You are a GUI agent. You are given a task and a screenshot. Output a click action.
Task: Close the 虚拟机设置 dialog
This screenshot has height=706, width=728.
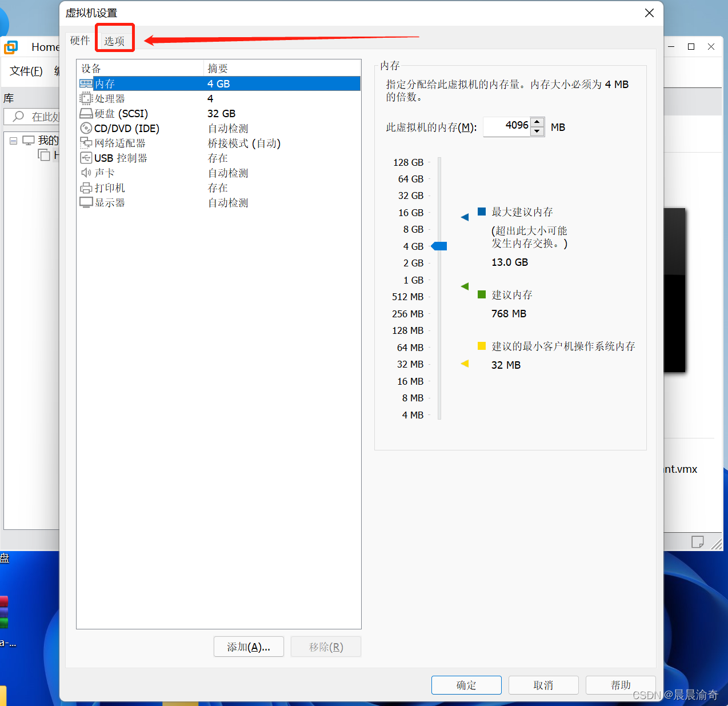(x=649, y=13)
